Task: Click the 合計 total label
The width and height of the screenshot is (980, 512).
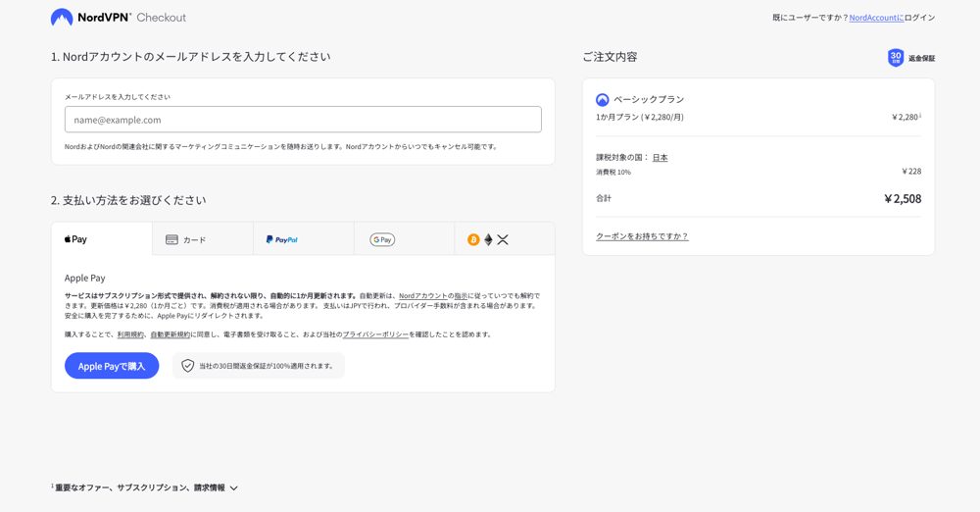Action: tap(604, 198)
